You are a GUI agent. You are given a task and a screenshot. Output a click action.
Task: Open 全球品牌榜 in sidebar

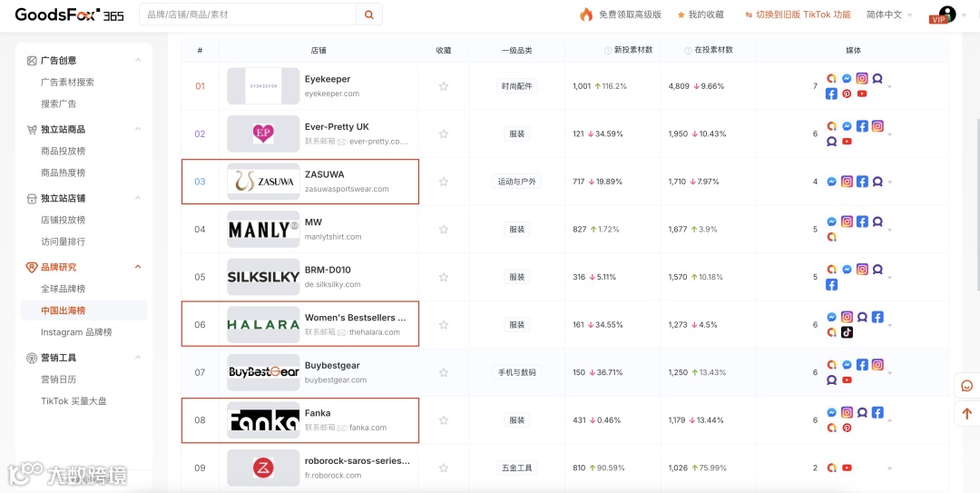tap(64, 289)
